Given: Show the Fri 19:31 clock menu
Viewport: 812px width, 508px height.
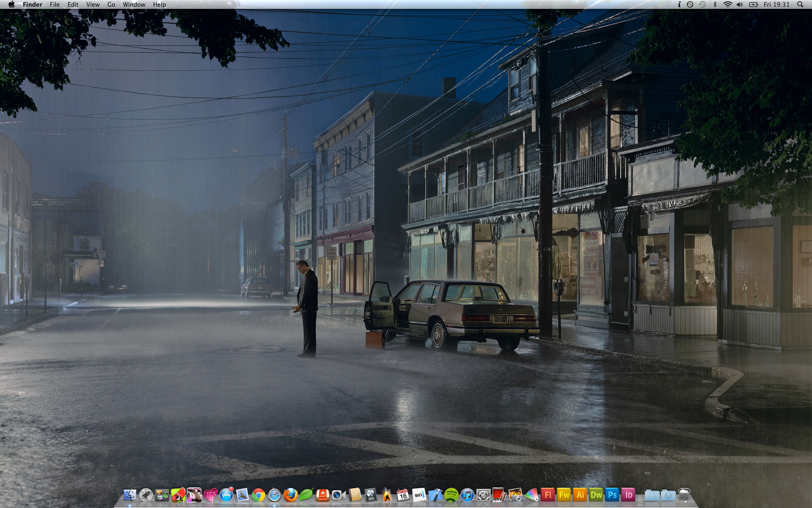Looking at the screenshot, I should click(x=776, y=4).
